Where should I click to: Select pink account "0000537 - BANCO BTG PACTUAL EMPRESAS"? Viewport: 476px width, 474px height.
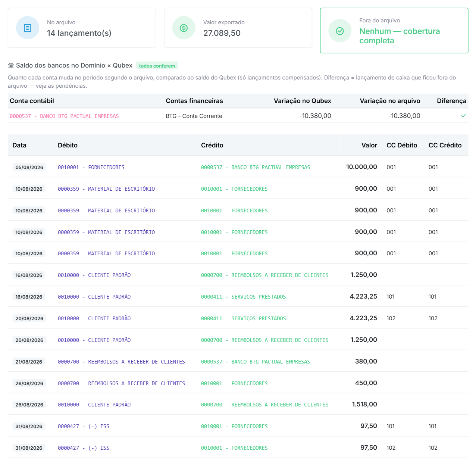(x=64, y=116)
